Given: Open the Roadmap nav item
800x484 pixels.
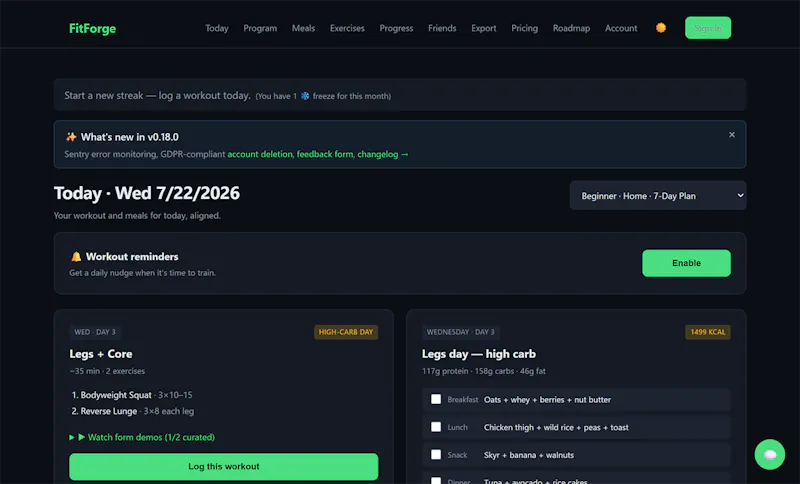Looking at the screenshot, I should point(571,28).
